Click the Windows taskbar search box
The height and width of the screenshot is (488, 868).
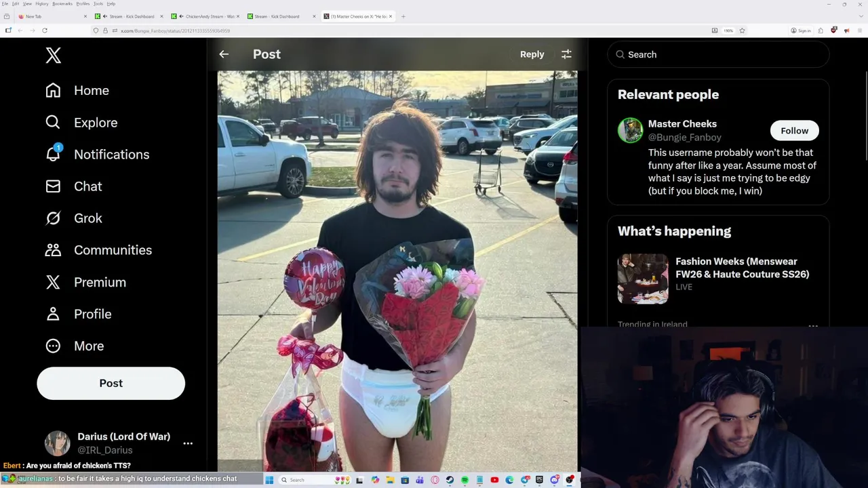(315, 480)
